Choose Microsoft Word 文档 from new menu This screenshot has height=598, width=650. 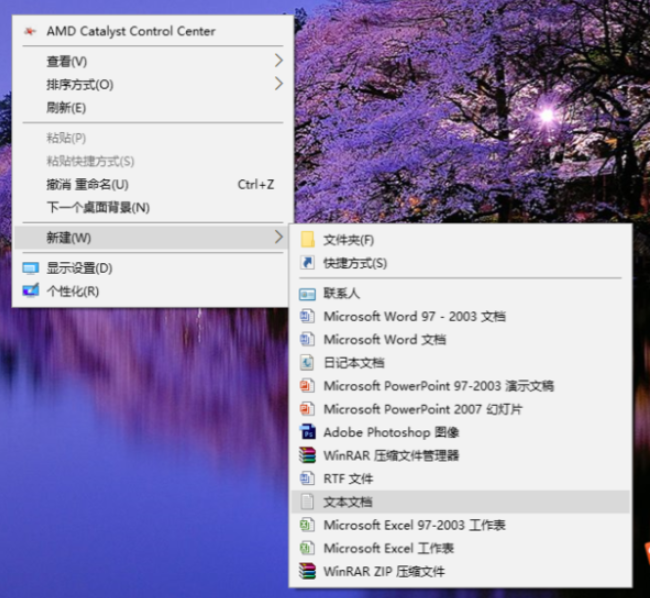[384, 340]
